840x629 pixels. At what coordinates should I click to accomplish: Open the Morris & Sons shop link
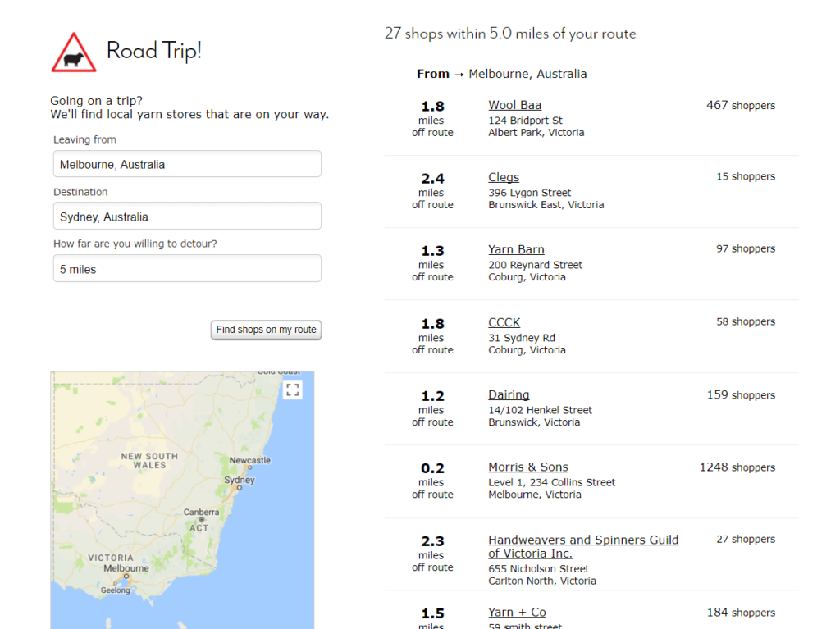pos(527,467)
